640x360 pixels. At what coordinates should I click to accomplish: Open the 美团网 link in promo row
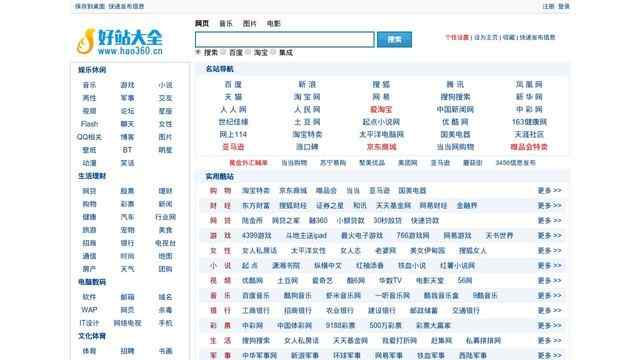[x=407, y=163]
